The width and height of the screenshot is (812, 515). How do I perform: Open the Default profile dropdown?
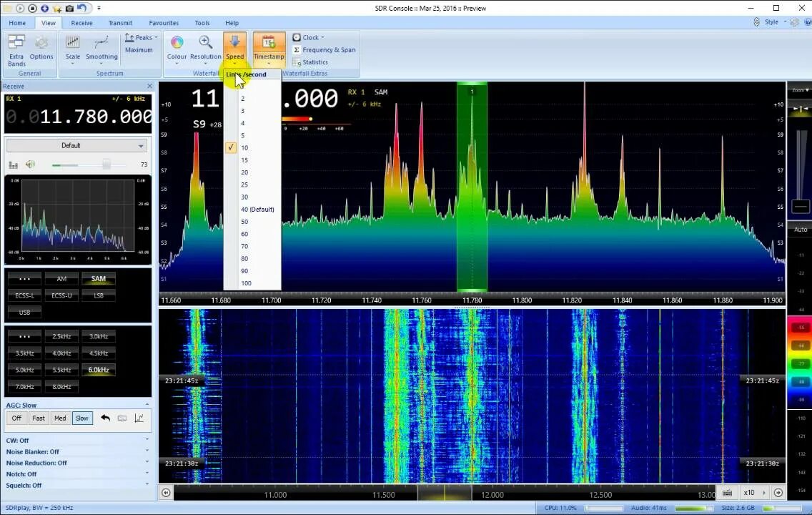(76, 146)
